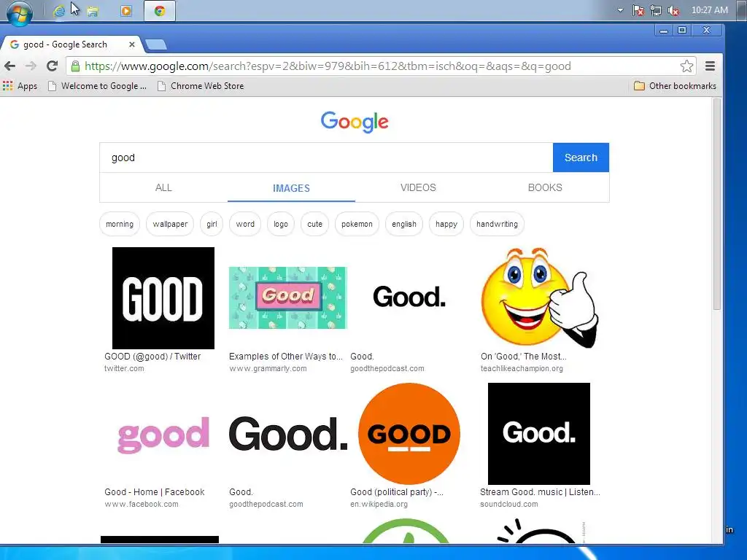Click the www.facebook.com source text
The width and height of the screenshot is (747, 560).
pyautogui.click(x=142, y=505)
